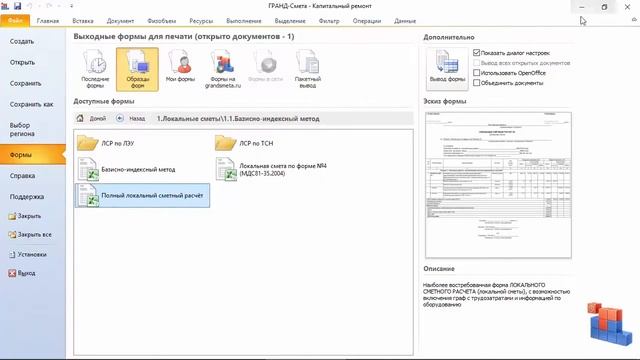Select the Образцы форм icon
640x360 pixels.
(137, 69)
